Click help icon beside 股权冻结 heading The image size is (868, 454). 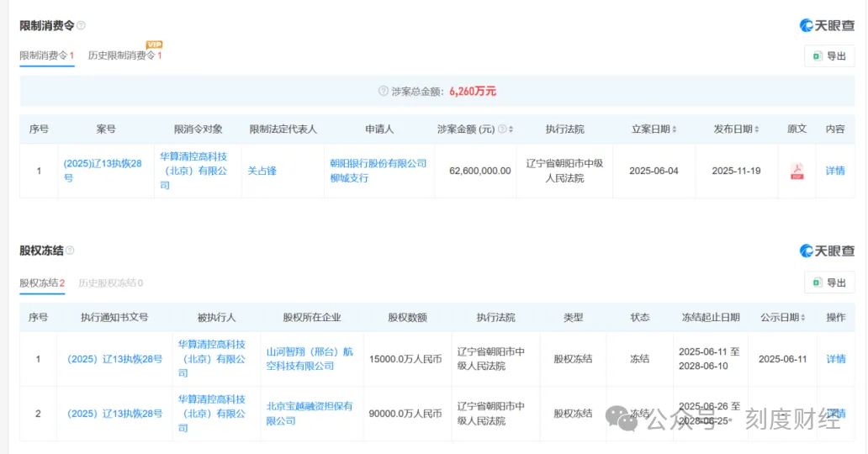point(70,251)
